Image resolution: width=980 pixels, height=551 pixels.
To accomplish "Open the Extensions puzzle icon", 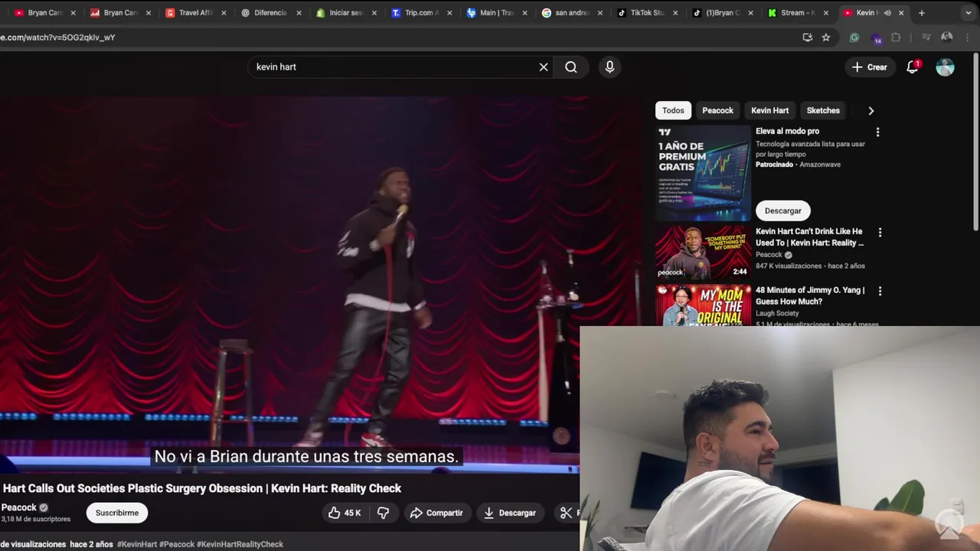I will point(896,37).
